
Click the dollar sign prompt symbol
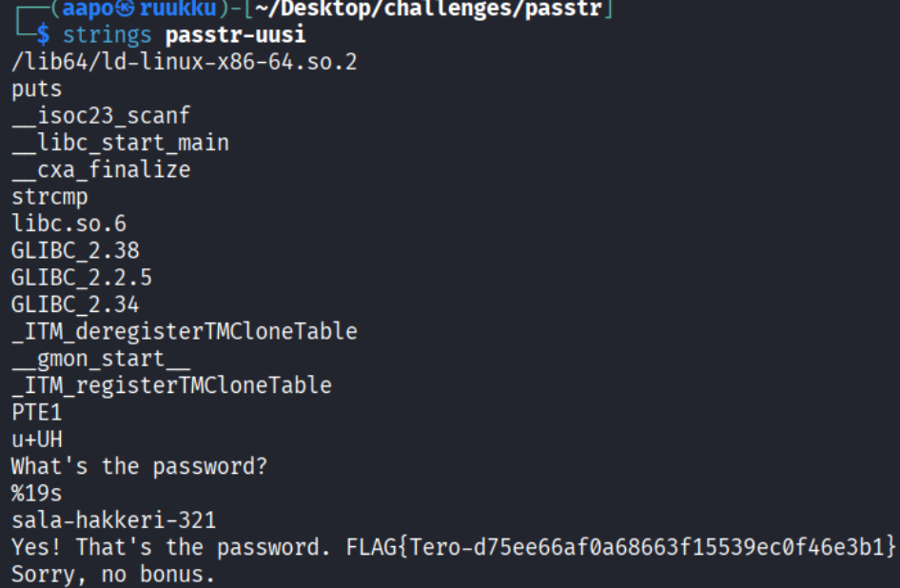pyautogui.click(x=43, y=36)
